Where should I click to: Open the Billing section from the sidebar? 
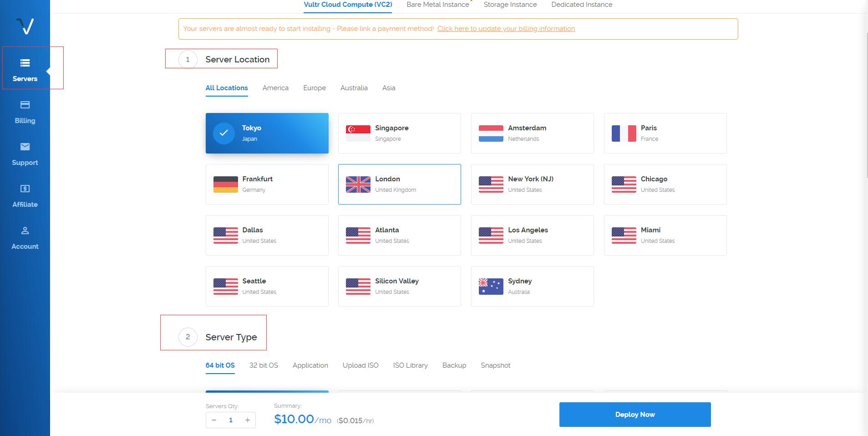pyautogui.click(x=25, y=112)
